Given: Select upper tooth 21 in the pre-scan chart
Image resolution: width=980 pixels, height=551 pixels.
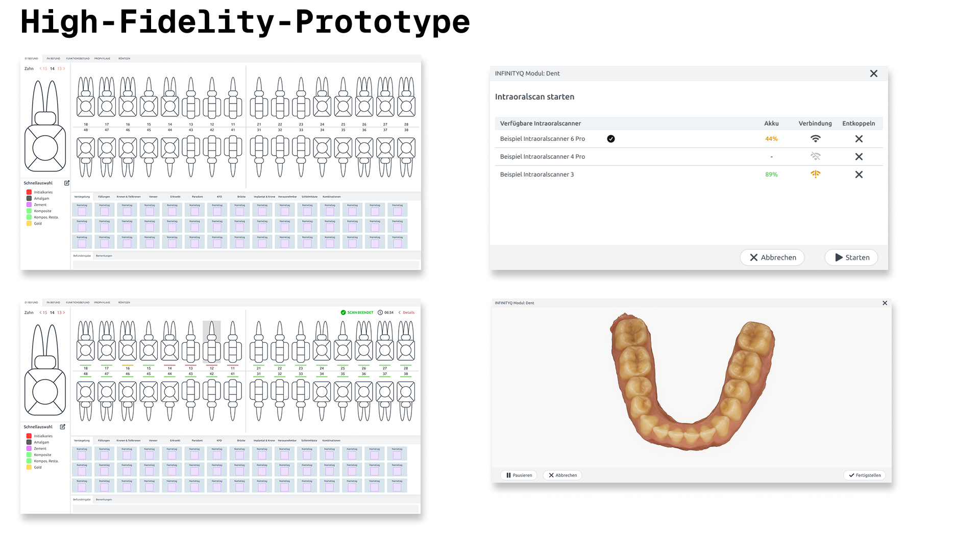Looking at the screenshot, I should click(259, 97).
